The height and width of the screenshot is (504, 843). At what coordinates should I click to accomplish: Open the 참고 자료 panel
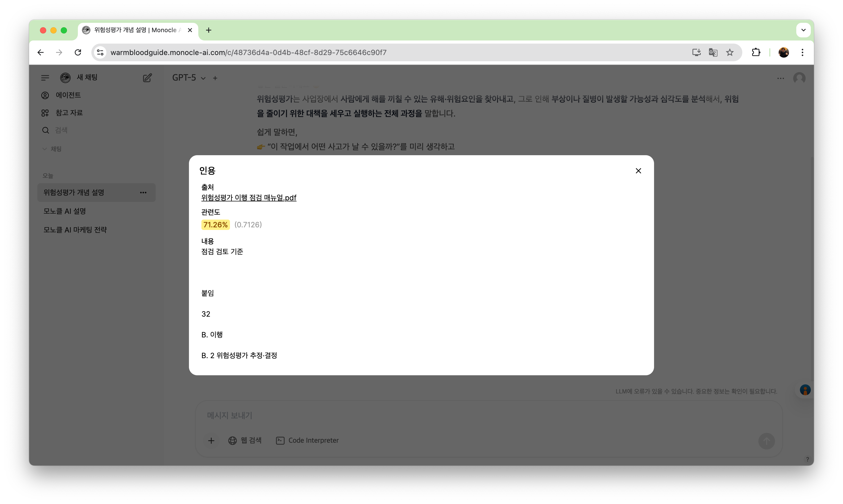(x=69, y=112)
